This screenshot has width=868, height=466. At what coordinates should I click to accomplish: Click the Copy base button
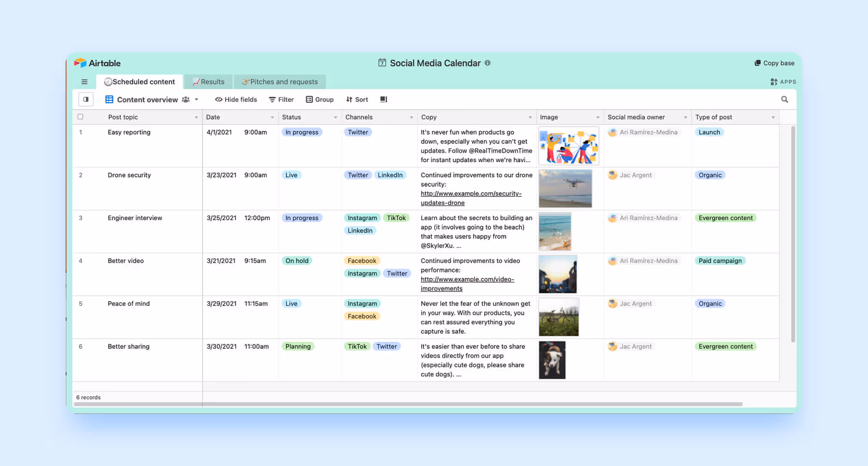[x=774, y=63]
